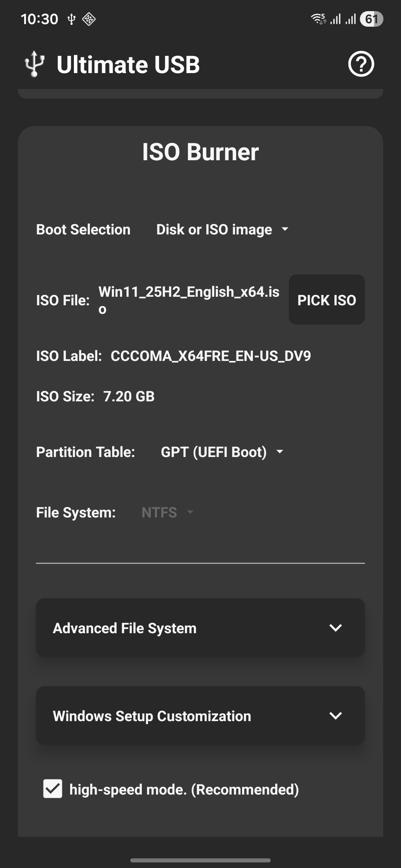The image size is (401, 868).
Task: Open the Boot Selection dropdown
Action: 222,230
